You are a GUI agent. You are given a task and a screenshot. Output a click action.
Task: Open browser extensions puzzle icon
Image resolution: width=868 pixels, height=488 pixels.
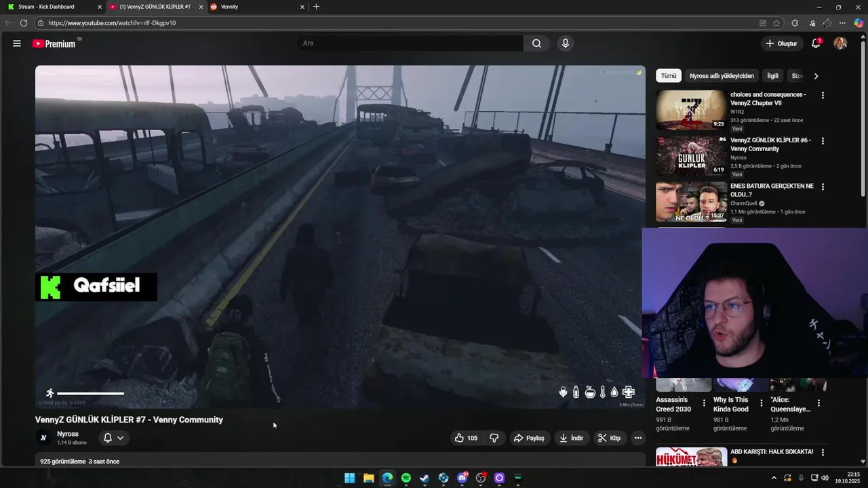click(x=795, y=23)
